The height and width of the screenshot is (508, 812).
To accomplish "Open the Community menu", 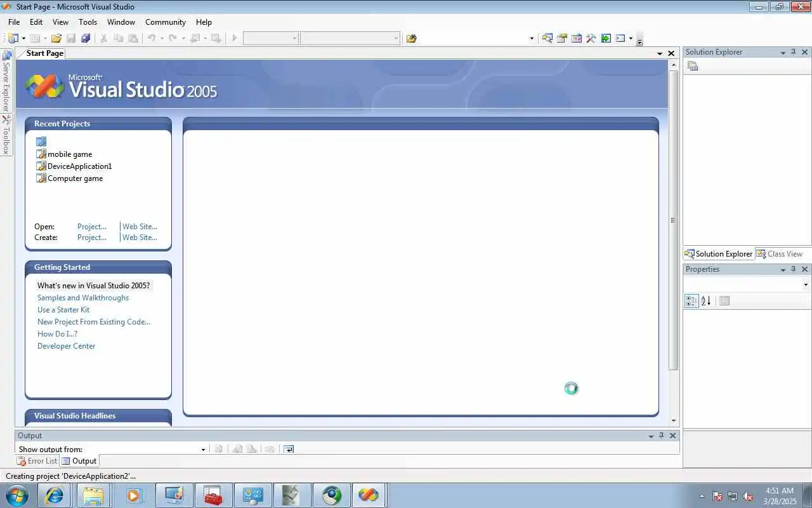I will [166, 22].
